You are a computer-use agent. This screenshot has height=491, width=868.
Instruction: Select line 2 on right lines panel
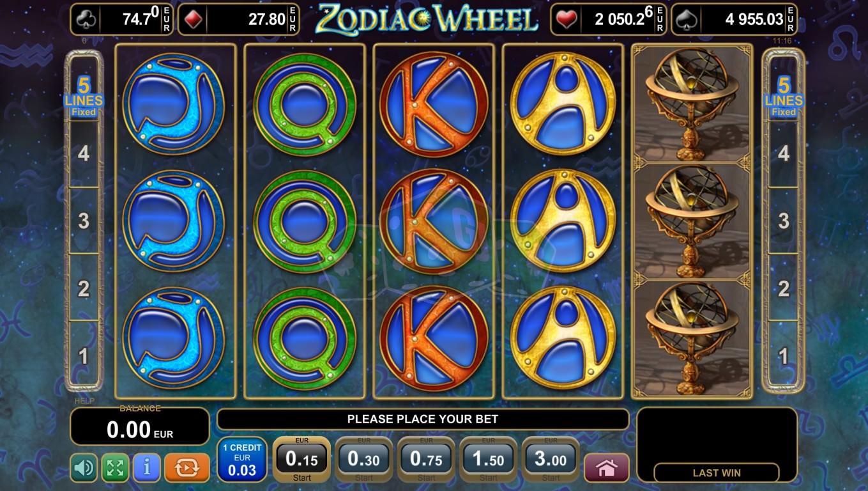pyautogui.click(x=784, y=288)
